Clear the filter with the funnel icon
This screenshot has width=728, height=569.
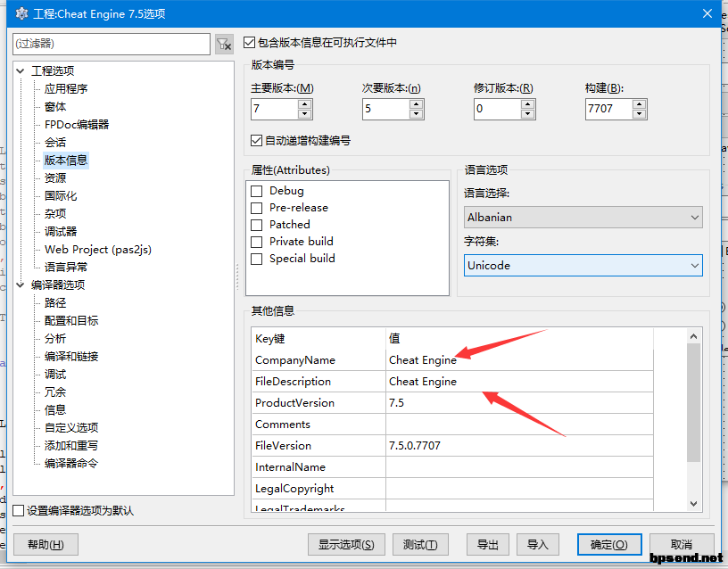(x=224, y=44)
